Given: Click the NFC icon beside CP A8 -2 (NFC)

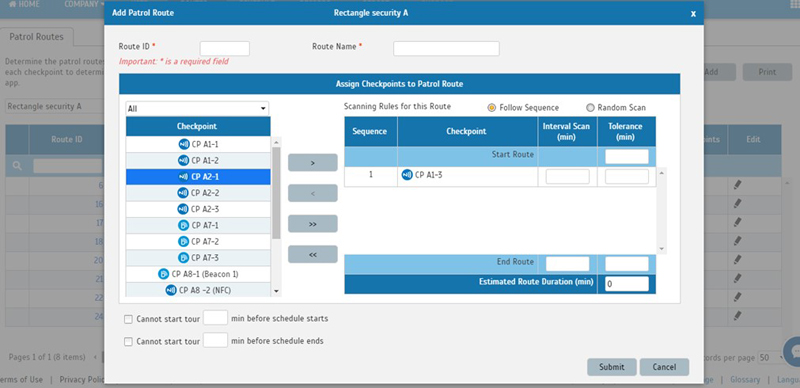Looking at the screenshot, I should tap(171, 290).
